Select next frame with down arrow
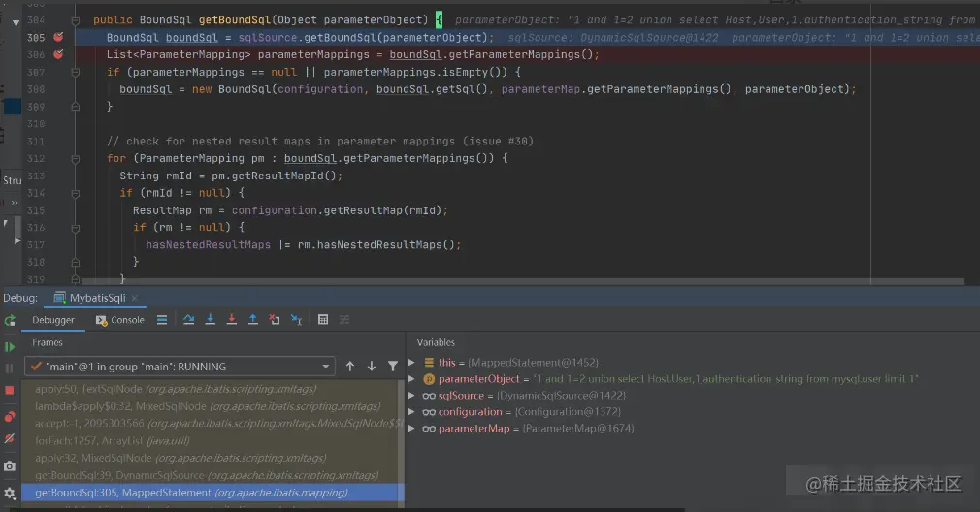The height and width of the screenshot is (512, 980). (372, 367)
